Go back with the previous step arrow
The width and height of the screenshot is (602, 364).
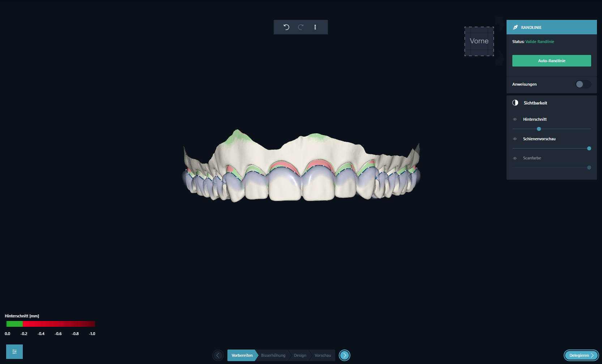click(218, 355)
